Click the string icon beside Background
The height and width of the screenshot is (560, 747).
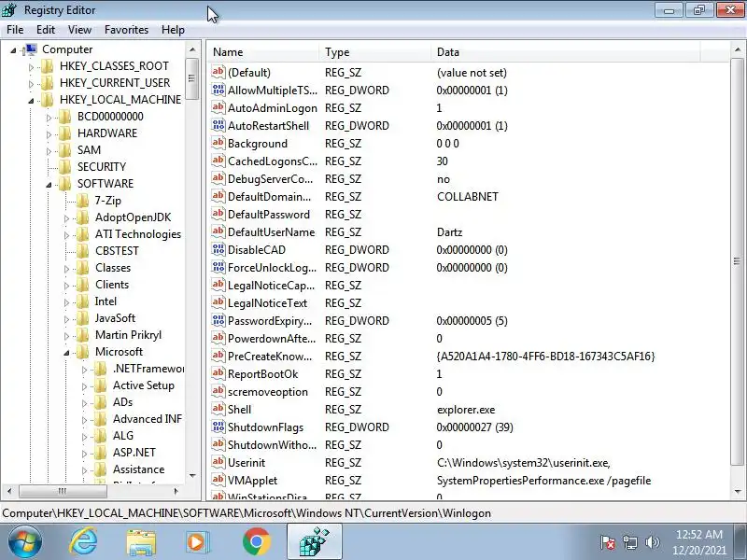[218, 143]
